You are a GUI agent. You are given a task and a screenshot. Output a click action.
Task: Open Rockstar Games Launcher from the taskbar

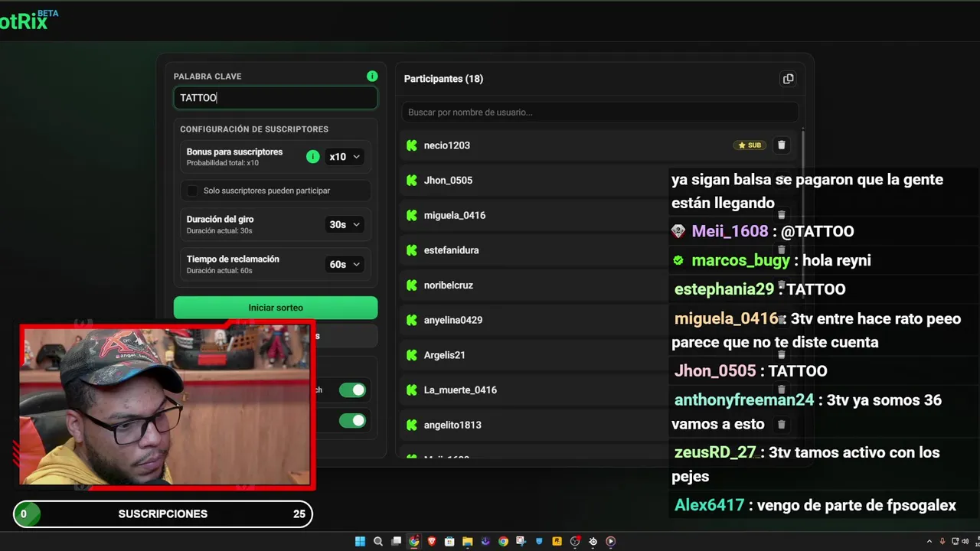coord(557,541)
